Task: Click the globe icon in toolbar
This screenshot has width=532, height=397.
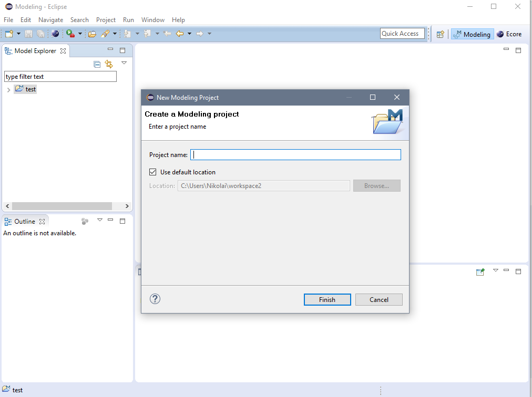Action: point(55,34)
